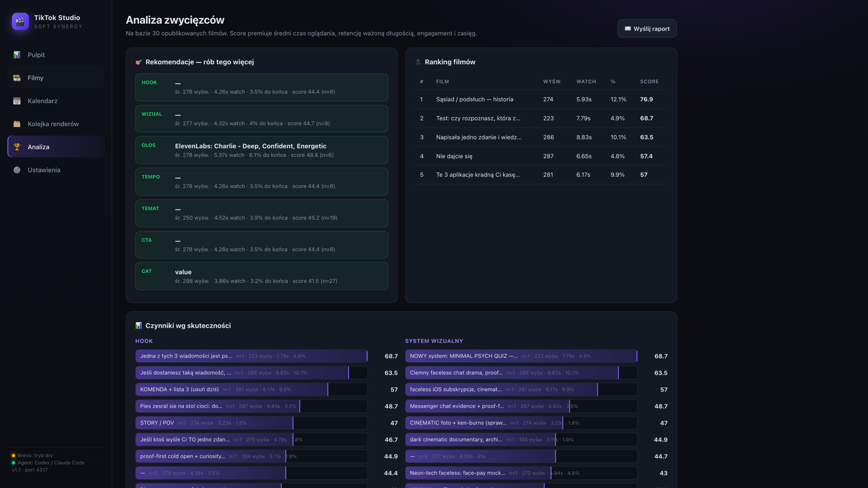Click the TikTok Studio logo icon

tap(20, 21)
